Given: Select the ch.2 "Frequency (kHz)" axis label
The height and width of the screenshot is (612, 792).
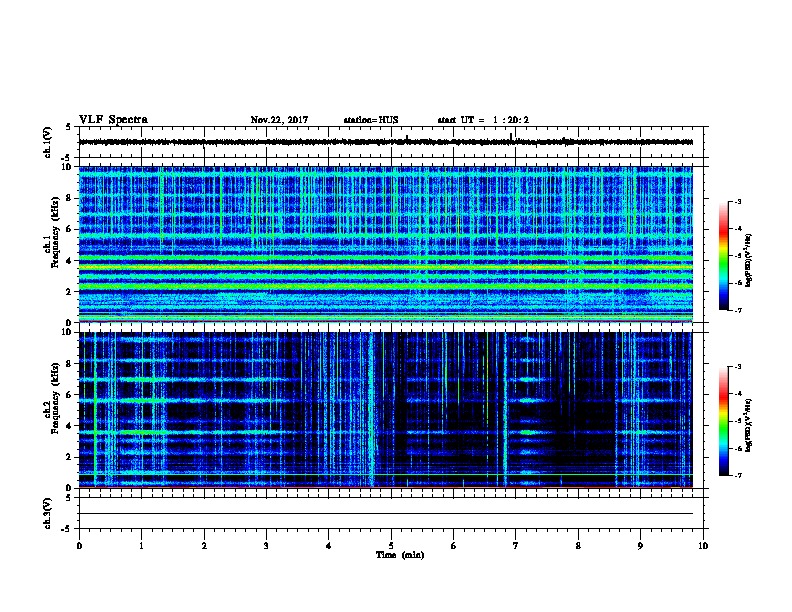Looking at the screenshot, I should point(55,398).
